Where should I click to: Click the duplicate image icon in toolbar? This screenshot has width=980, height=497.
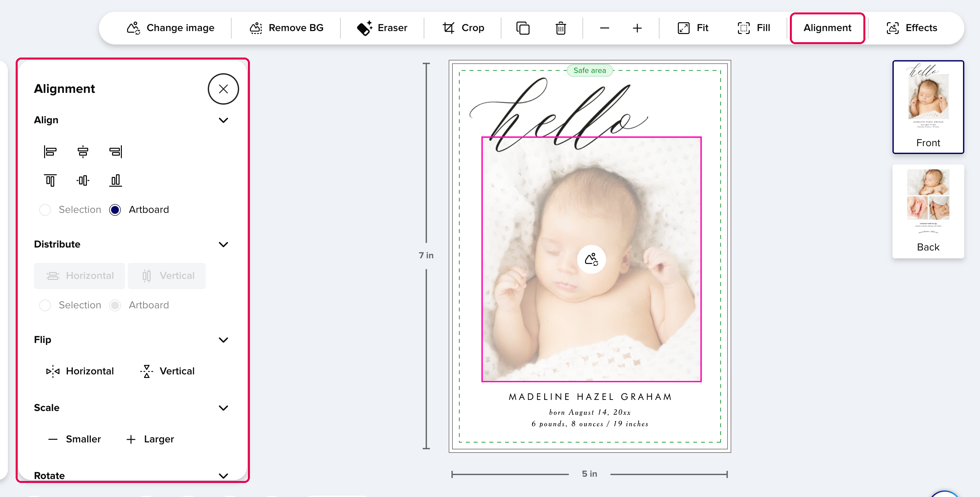tap(523, 28)
